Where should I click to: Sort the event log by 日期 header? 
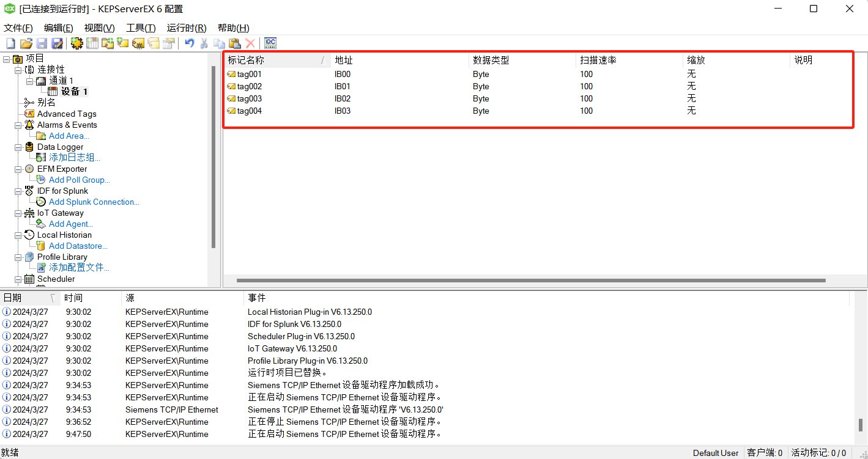pos(29,298)
